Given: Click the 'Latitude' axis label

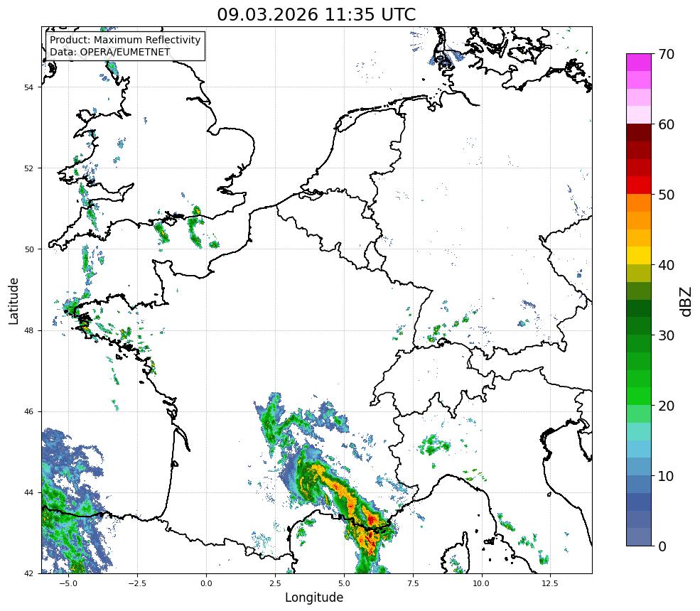Looking at the screenshot, I should (14, 301).
